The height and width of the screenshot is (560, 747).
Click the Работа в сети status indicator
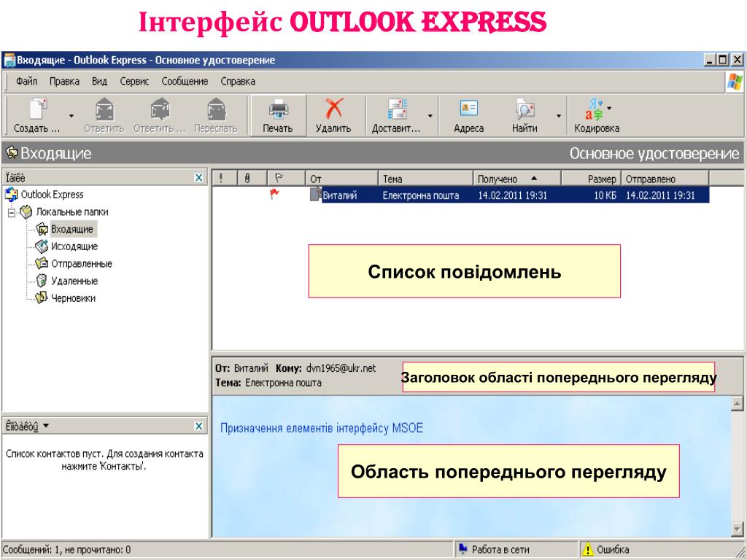[x=495, y=550]
